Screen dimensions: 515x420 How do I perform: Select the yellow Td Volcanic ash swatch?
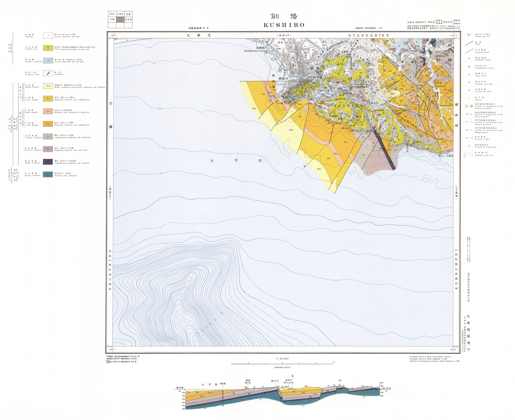tap(48, 48)
